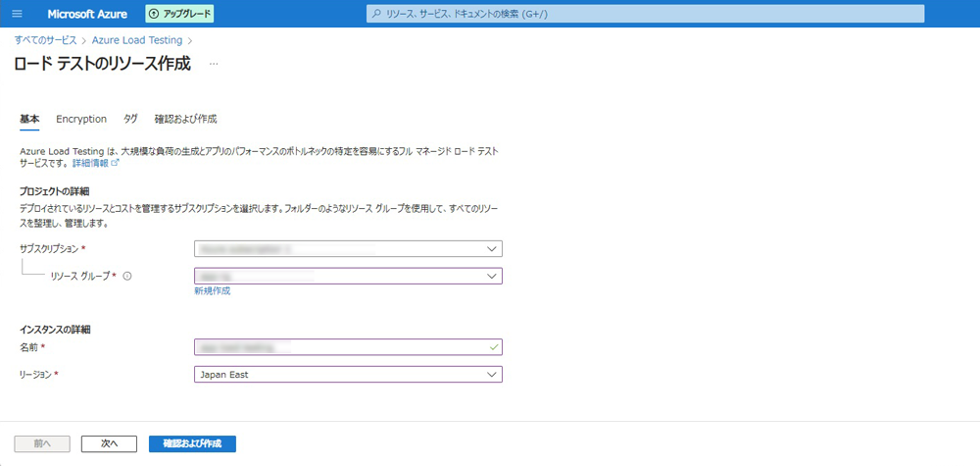Click the プロジェクトの詳細 heading
980x466 pixels.
(x=56, y=190)
